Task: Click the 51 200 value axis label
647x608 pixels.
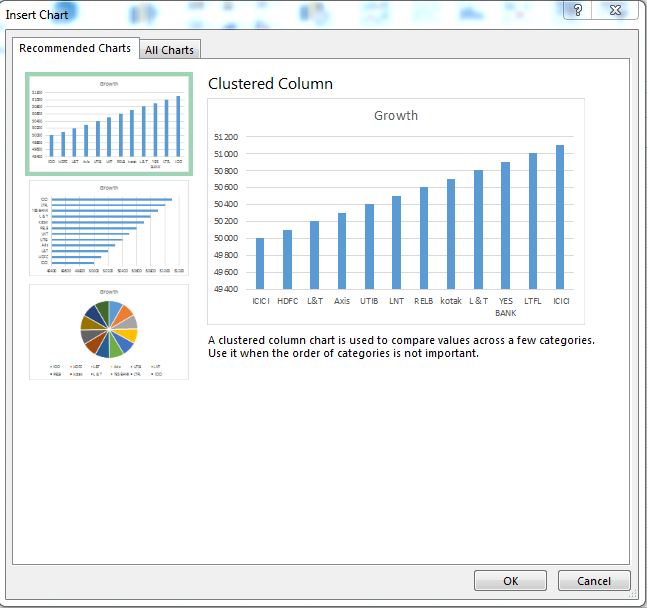Action: pyautogui.click(x=226, y=137)
